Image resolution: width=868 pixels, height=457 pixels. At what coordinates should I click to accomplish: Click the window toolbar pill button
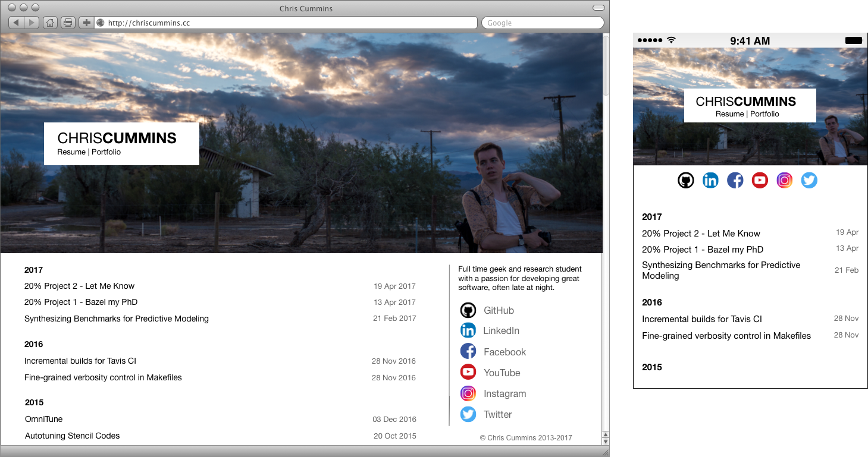pos(598,8)
